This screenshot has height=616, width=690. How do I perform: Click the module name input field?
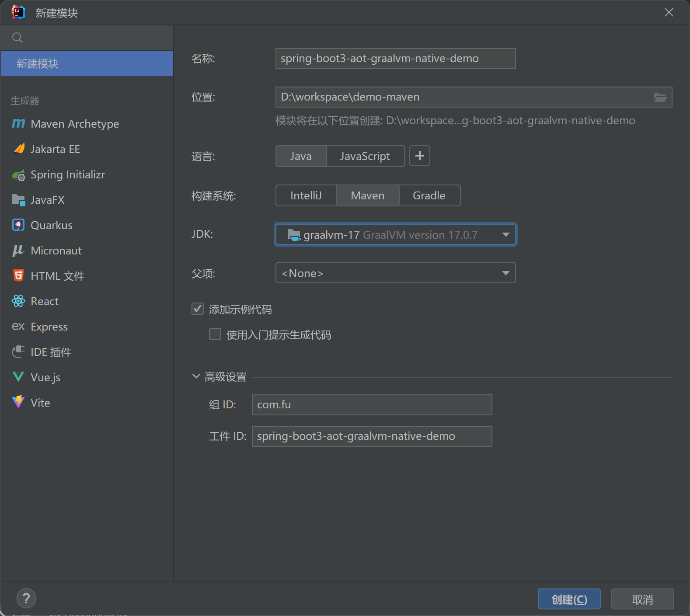(x=396, y=59)
